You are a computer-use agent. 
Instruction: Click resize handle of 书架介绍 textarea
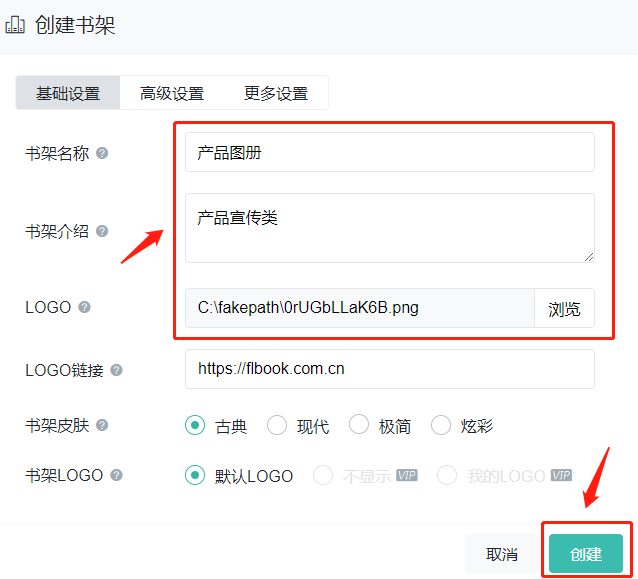(589, 257)
